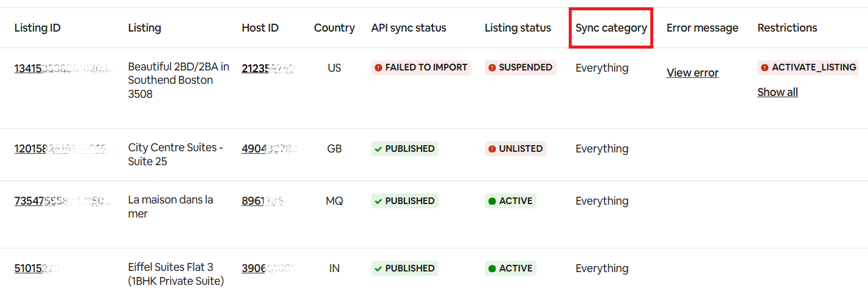Open the View error link
This screenshot has width=868, height=297.
click(692, 73)
